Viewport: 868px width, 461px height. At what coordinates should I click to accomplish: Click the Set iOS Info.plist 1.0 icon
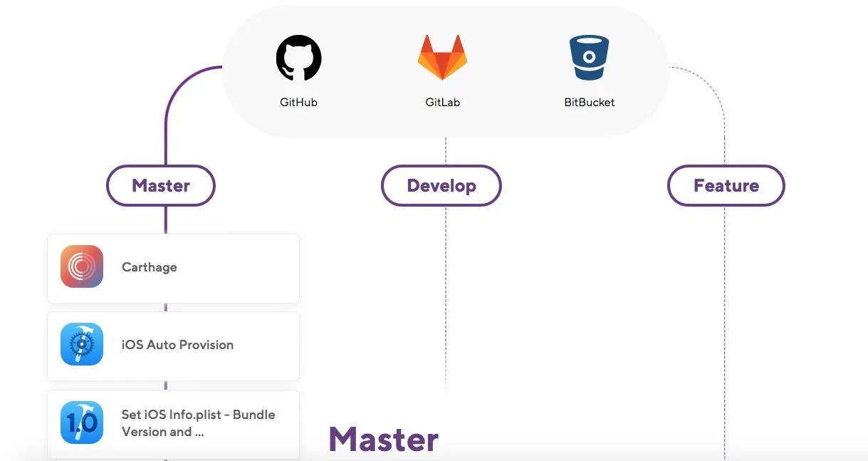coord(82,423)
